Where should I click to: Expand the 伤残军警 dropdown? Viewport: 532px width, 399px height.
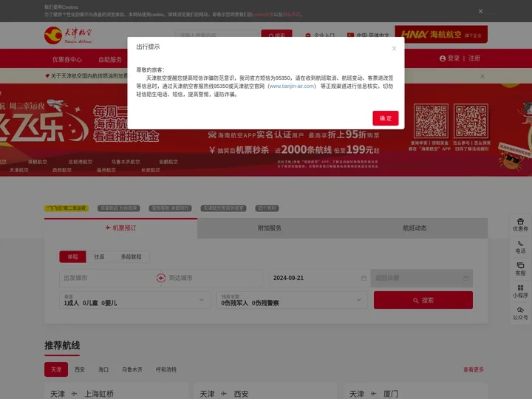point(292,300)
